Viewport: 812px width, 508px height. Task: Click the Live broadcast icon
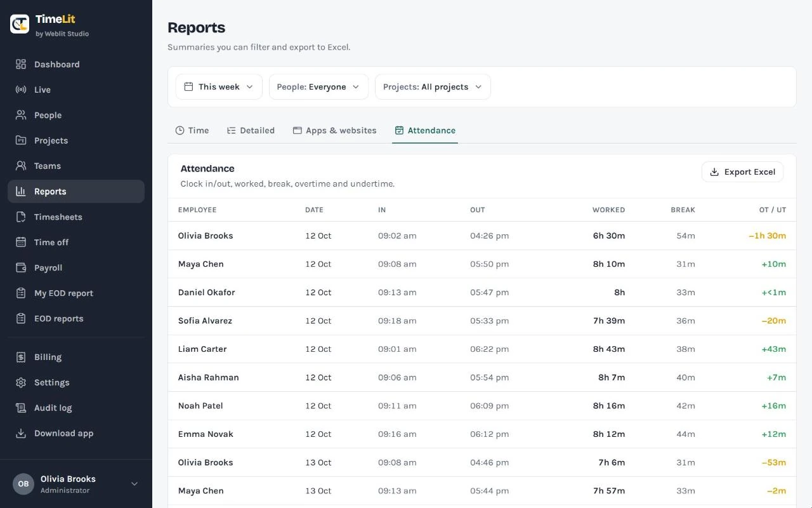pyautogui.click(x=21, y=90)
